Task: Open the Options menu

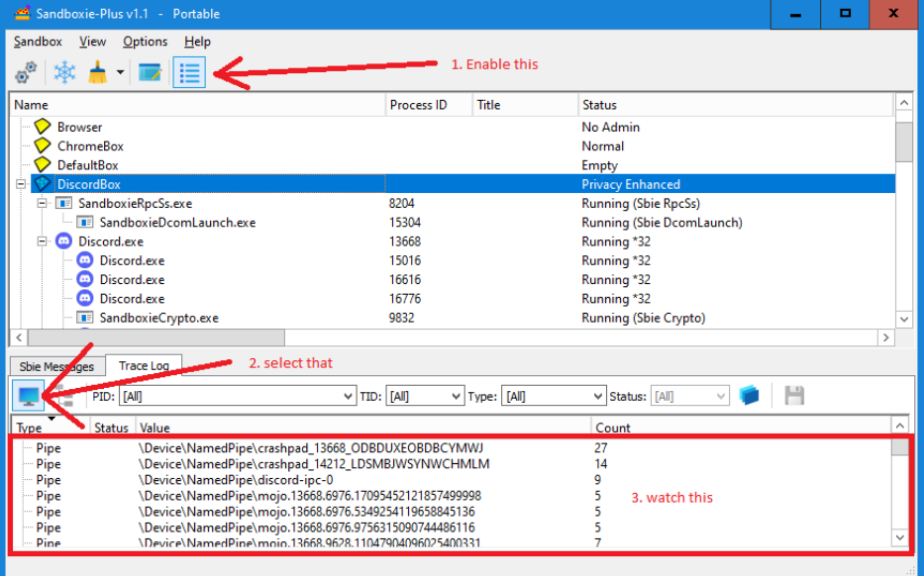Action: [145, 42]
